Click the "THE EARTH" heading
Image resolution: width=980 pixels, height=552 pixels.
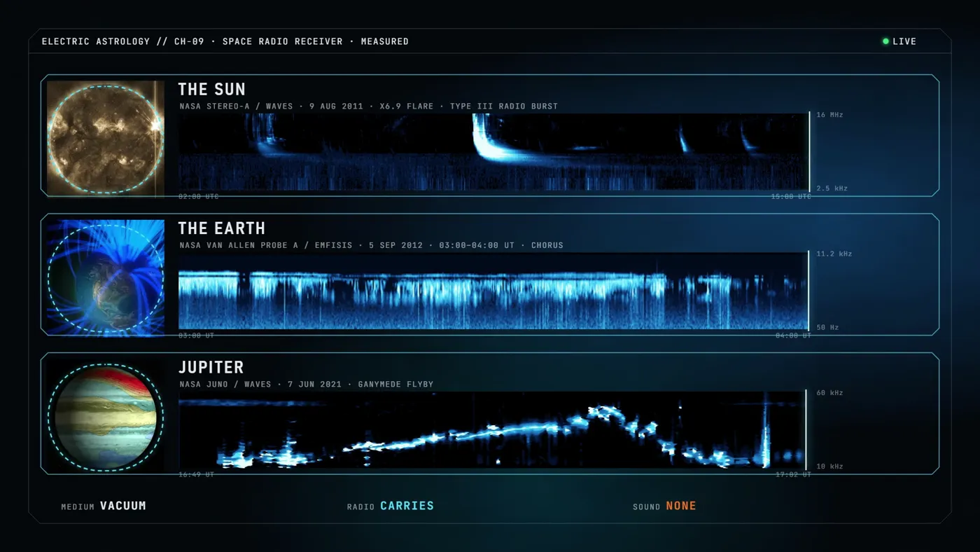[222, 228]
